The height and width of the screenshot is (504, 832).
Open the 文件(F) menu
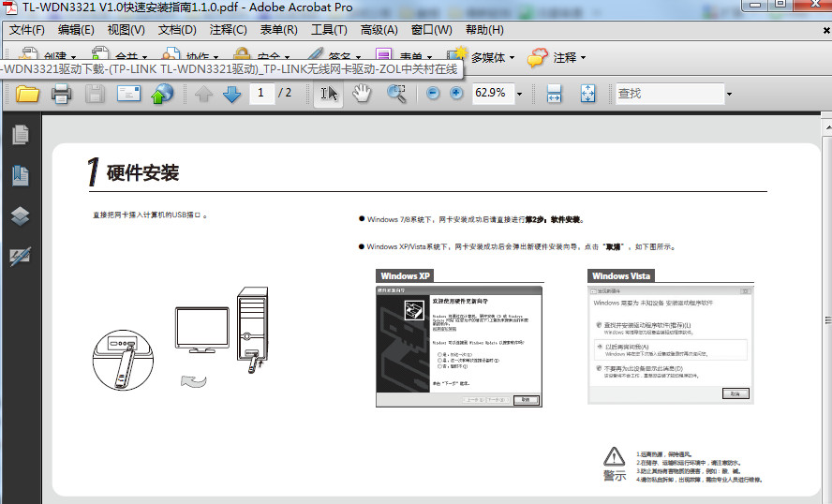[x=27, y=30]
